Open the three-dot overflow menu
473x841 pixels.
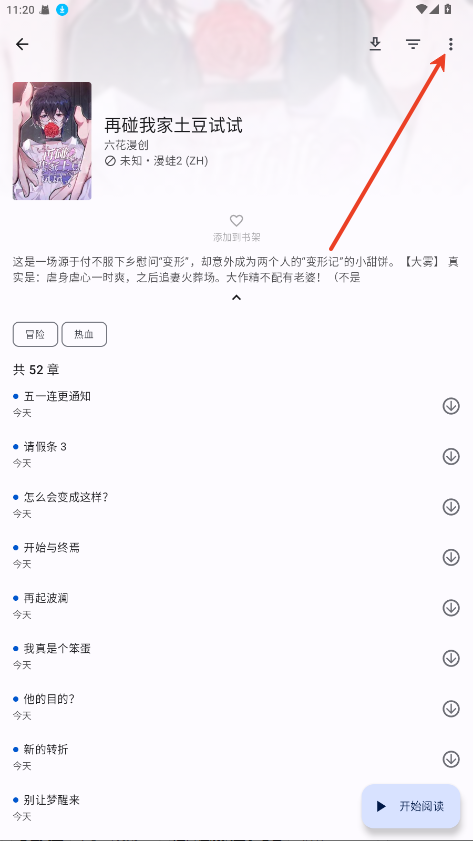tap(450, 44)
